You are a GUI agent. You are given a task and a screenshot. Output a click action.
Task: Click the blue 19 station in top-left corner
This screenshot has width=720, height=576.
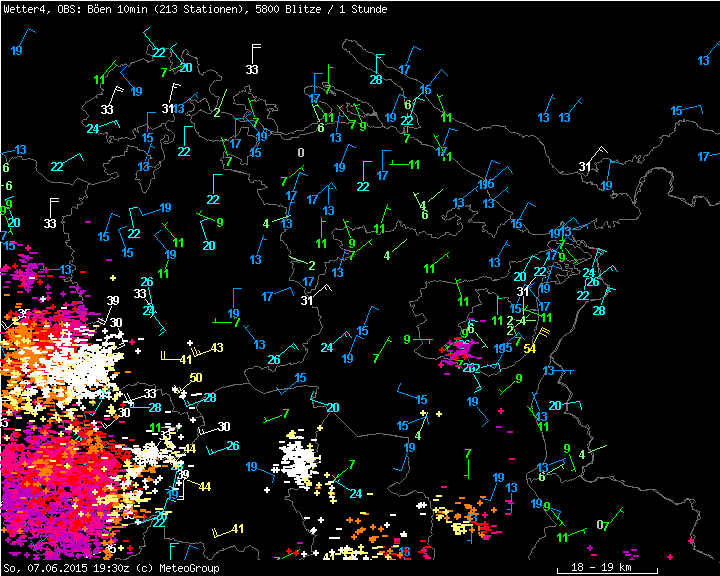[17, 51]
